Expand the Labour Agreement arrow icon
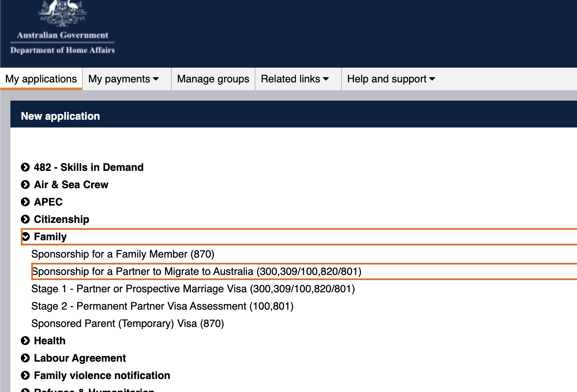 point(25,358)
